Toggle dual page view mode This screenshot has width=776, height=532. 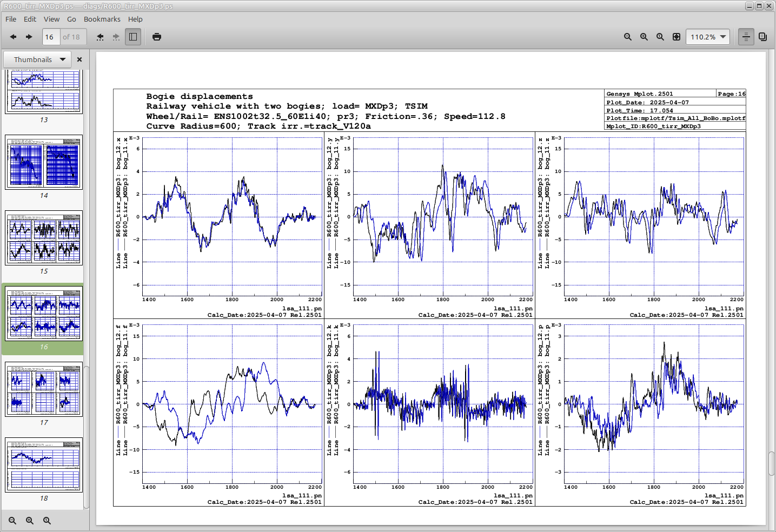point(762,37)
